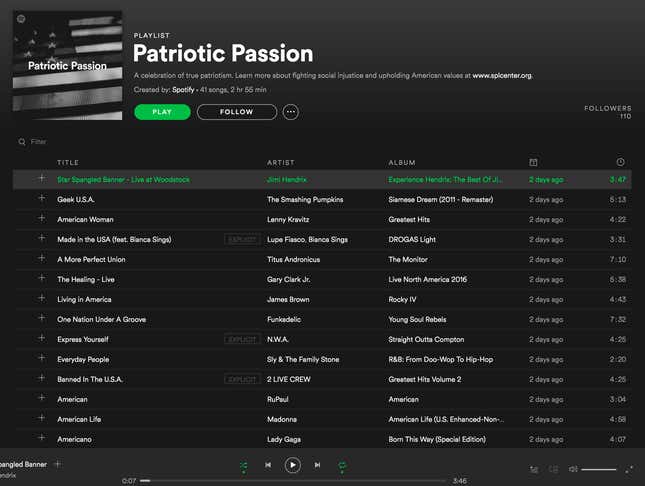Save A More Perfect Union track
This screenshot has height=486, width=645.
tap(42, 258)
